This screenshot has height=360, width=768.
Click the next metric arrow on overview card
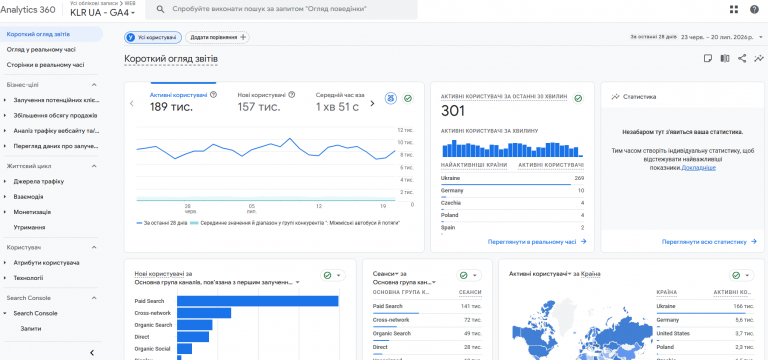[372, 103]
